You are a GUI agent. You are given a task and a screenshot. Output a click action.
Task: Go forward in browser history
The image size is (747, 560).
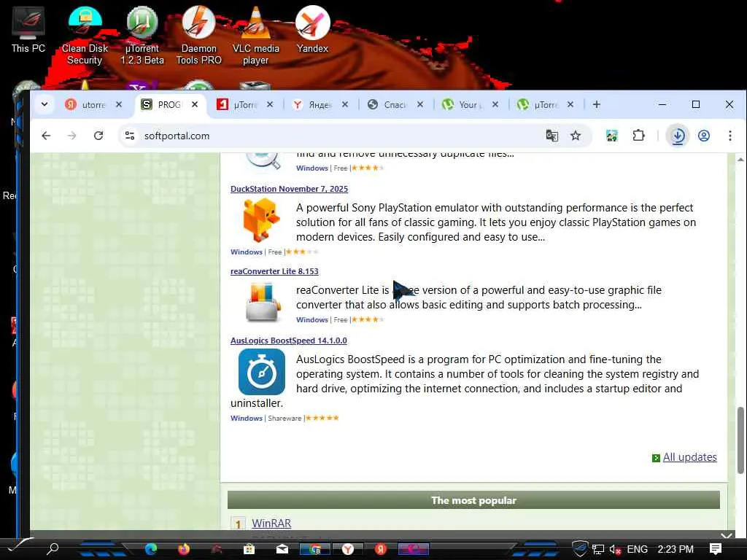(72, 136)
